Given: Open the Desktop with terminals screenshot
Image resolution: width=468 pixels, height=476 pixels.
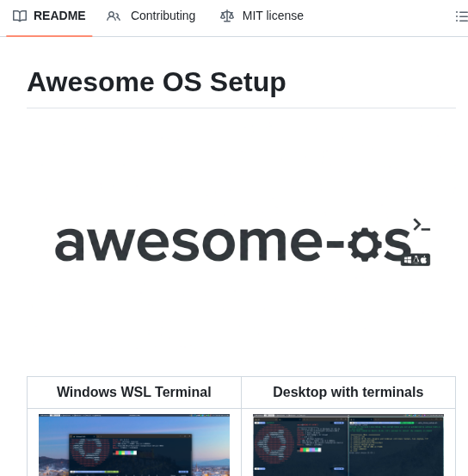Looking at the screenshot, I should pos(348,445).
